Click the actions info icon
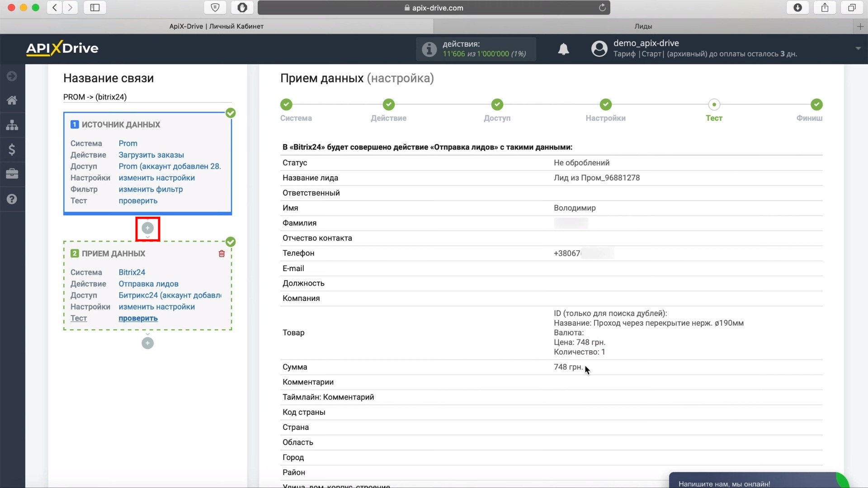Image resolution: width=868 pixels, height=488 pixels. tap(429, 49)
